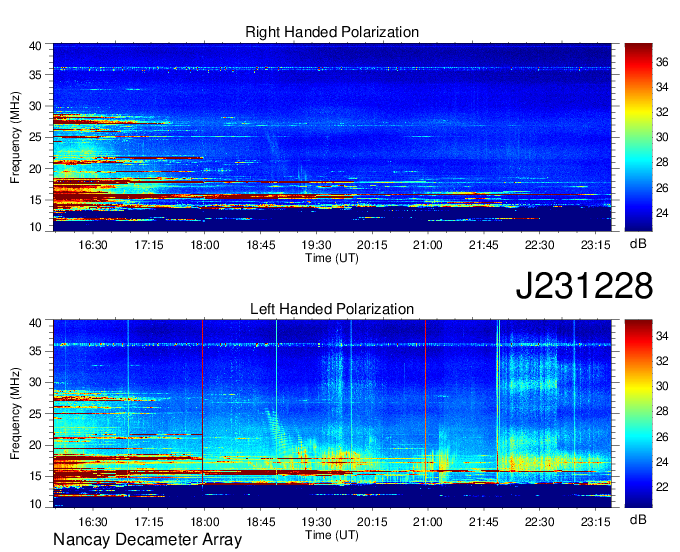
Task: Click the Right Handed Polarization spectrogram image
Action: (332, 137)
